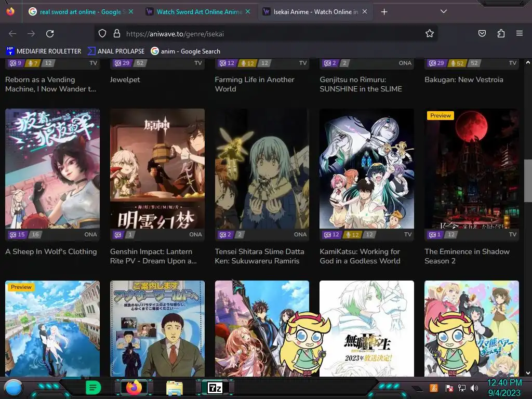Screen dimensions: 532x399
Task: Click the Firefox taskbar icon
Action: (134, 388)
